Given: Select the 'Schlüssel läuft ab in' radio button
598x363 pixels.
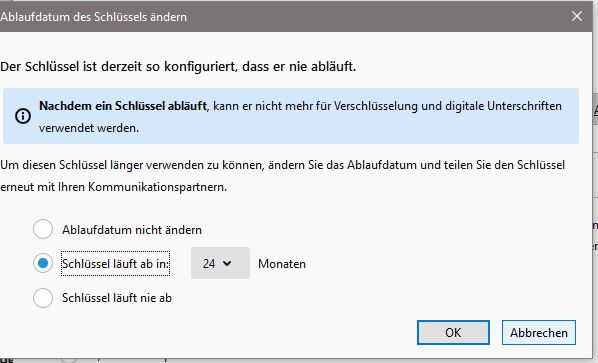Looking at the screenshot, I should (43, 263).
